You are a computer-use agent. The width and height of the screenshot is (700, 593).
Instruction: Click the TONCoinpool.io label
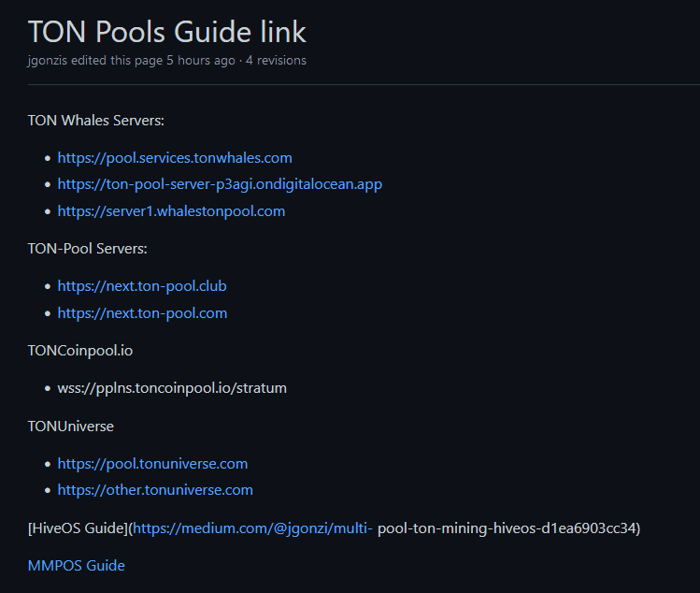coord(80,351)
